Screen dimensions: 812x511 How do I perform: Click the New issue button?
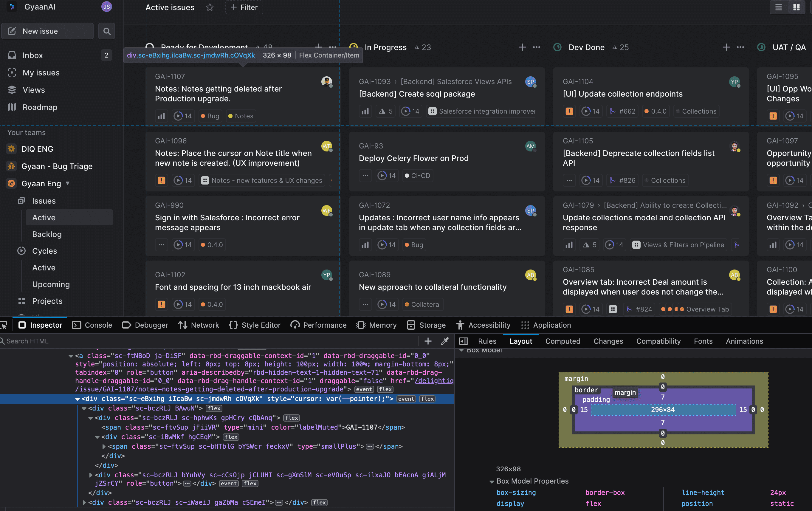click(48, 31)
